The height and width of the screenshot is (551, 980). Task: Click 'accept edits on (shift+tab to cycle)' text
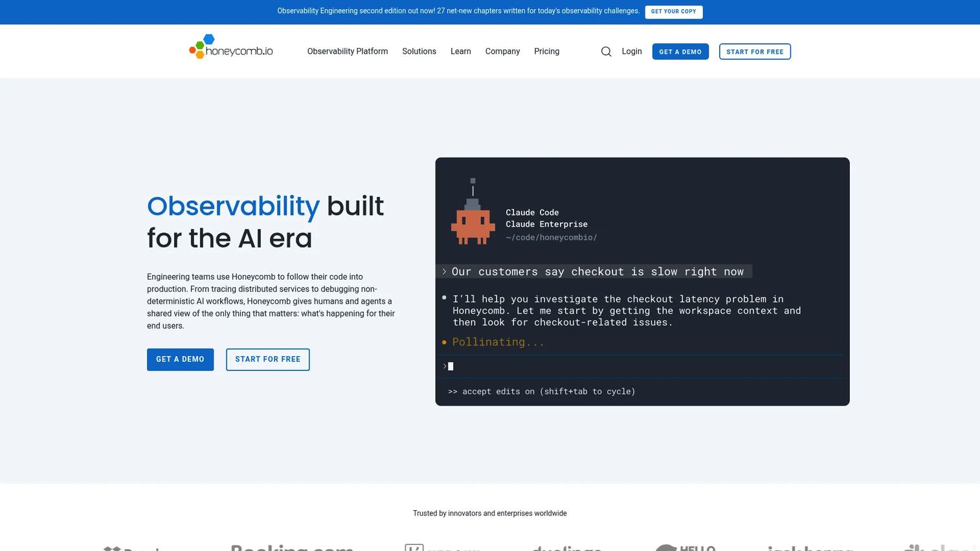[x=542, y=392]
